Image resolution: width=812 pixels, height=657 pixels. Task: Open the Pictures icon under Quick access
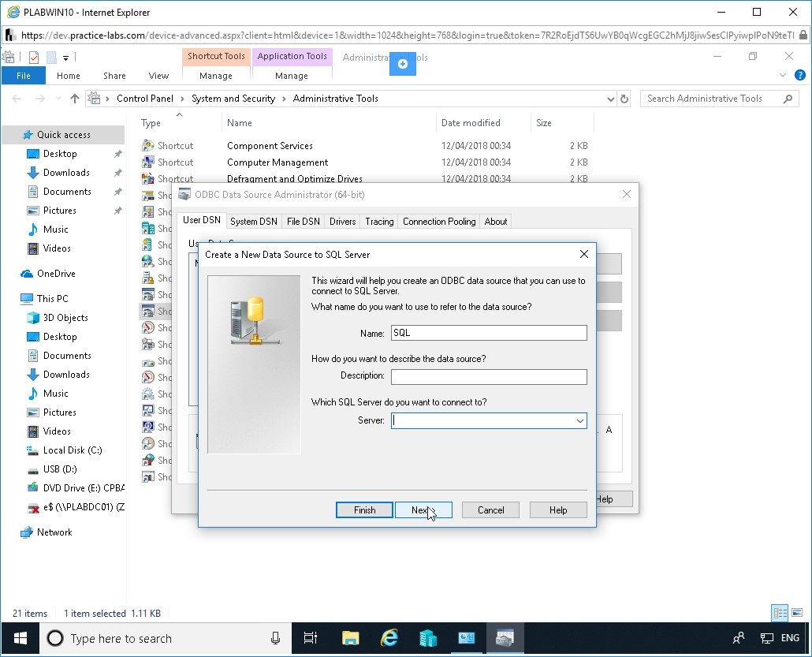pos(33,211)
